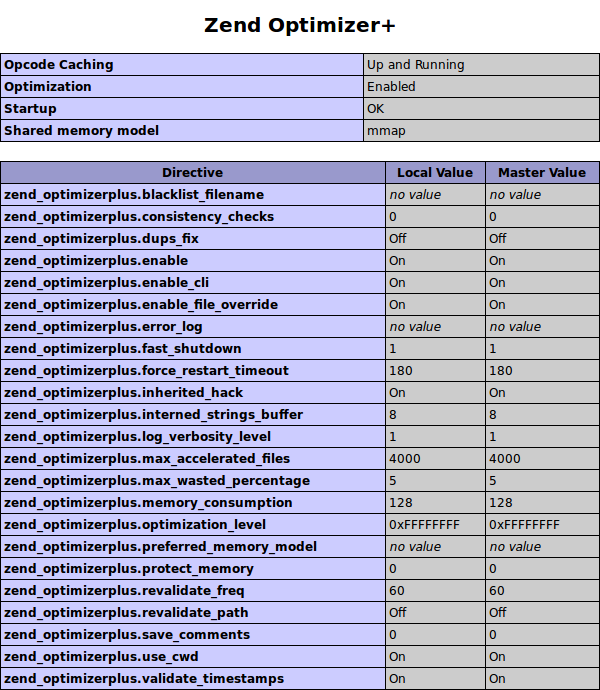Click the Local "no value" for error_log

coord(415,327)
